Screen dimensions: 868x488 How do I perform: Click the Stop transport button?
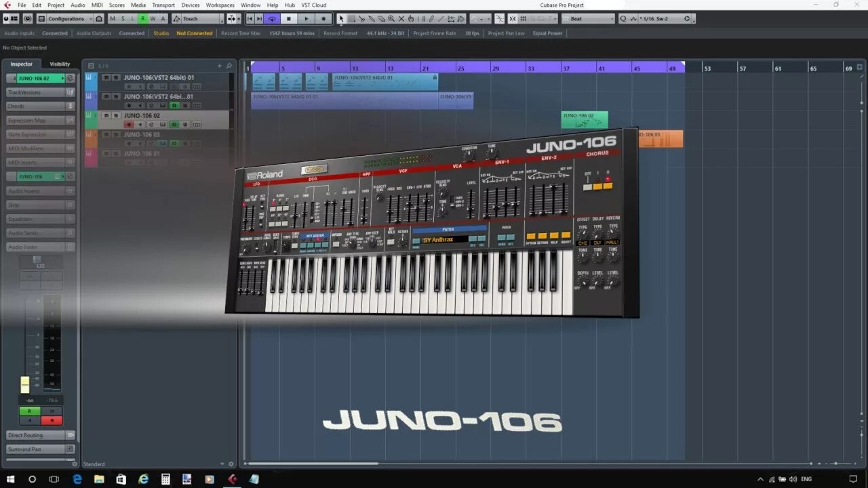click(289, 18)
